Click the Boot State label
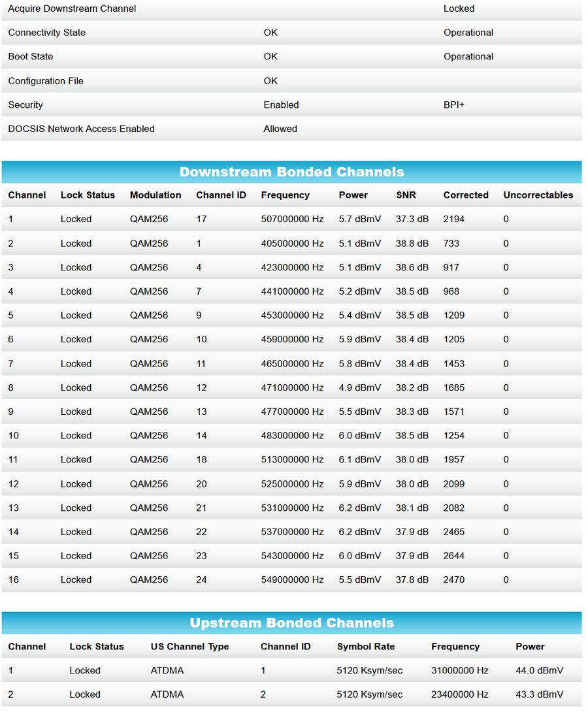588x716 pixels. (31, 57)
